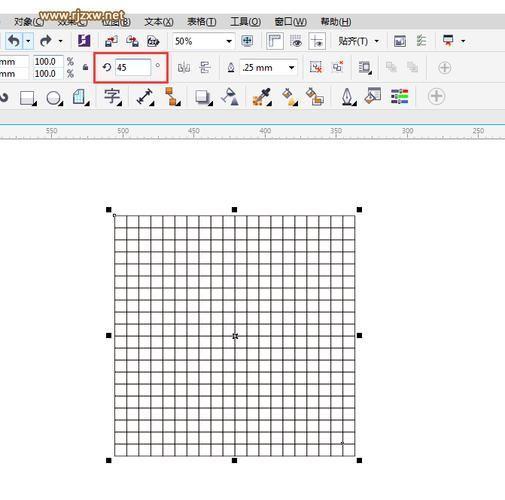505x500 pixels.
Task: Click the Redo arrow icon
Action: 46,41
